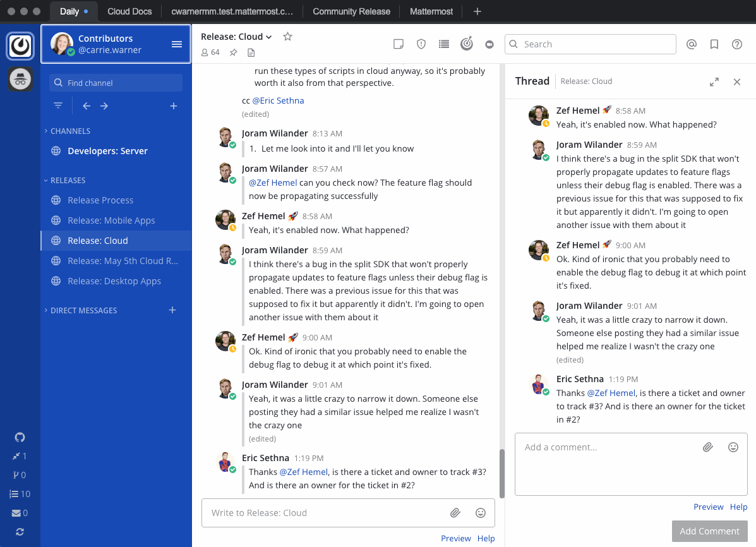Attach a file using the paperclip icon
This screenshot has width=756, height=547.
pos(455,512)
